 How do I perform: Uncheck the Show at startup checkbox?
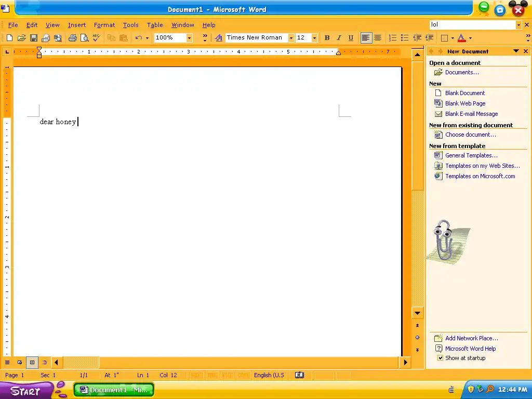440,358
